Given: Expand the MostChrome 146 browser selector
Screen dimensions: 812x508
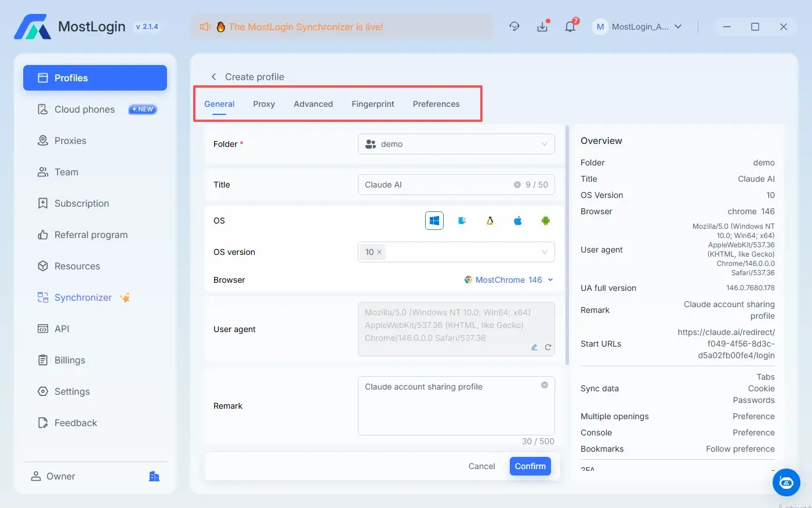Looking at the screenshot, I should tap(509, 280).
